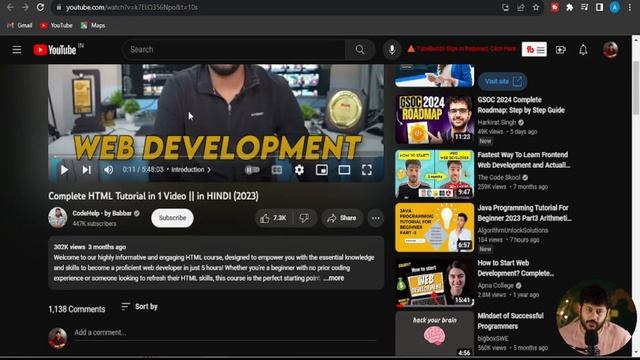
Task: Open Chrome profile avatar
Action: point(615,7)
